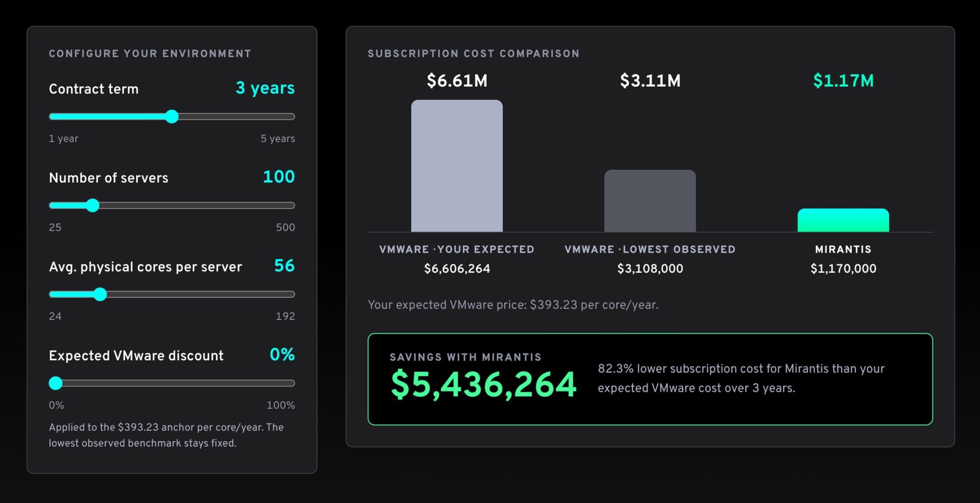980x503 pixels.
Task: Click the 'Number of servers' label
Action: [109, 178]
